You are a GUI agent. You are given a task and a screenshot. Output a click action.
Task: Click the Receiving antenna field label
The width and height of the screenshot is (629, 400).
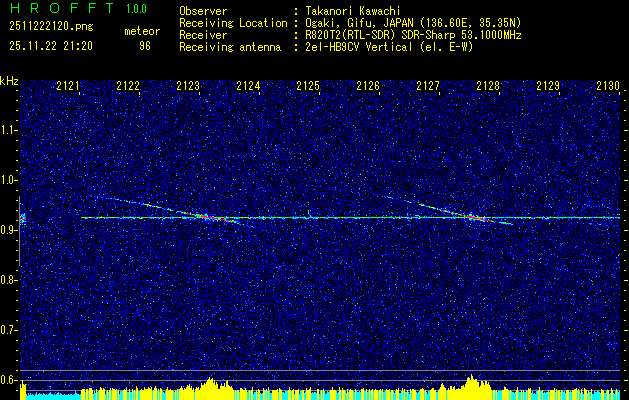tap(230, 47)
